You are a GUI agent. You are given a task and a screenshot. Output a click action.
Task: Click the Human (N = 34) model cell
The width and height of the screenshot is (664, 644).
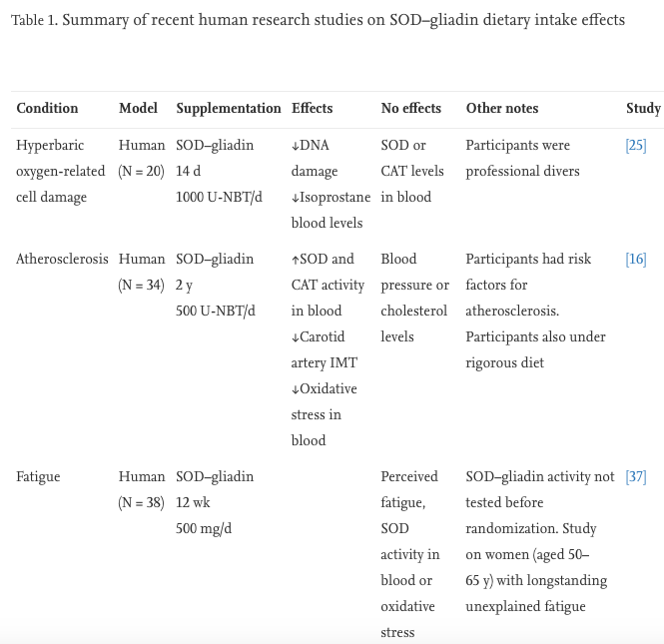[x=141, y=272]
